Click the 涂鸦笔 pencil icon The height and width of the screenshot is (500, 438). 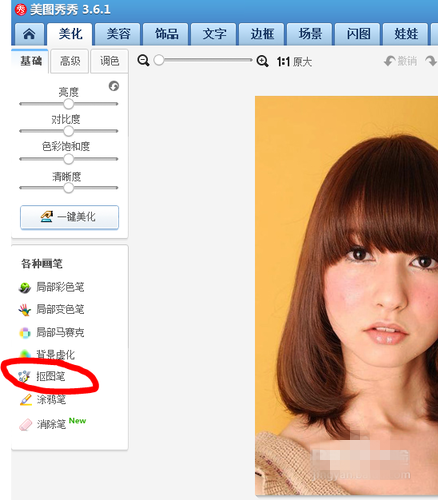[26, 400]
